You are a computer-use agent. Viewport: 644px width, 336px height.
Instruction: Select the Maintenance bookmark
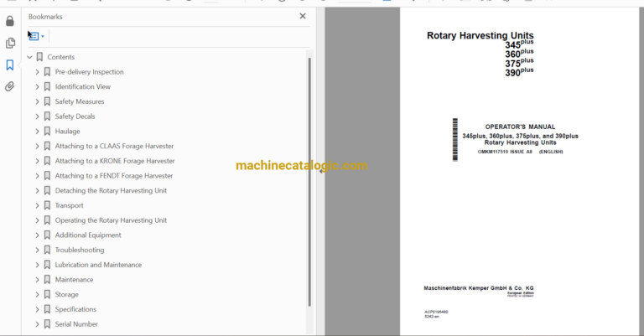[74, 280]
